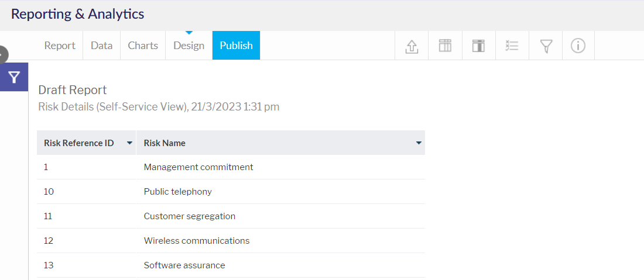Open the table columns layout icon
Screen dimensions: 644x280
pos(445,46)
